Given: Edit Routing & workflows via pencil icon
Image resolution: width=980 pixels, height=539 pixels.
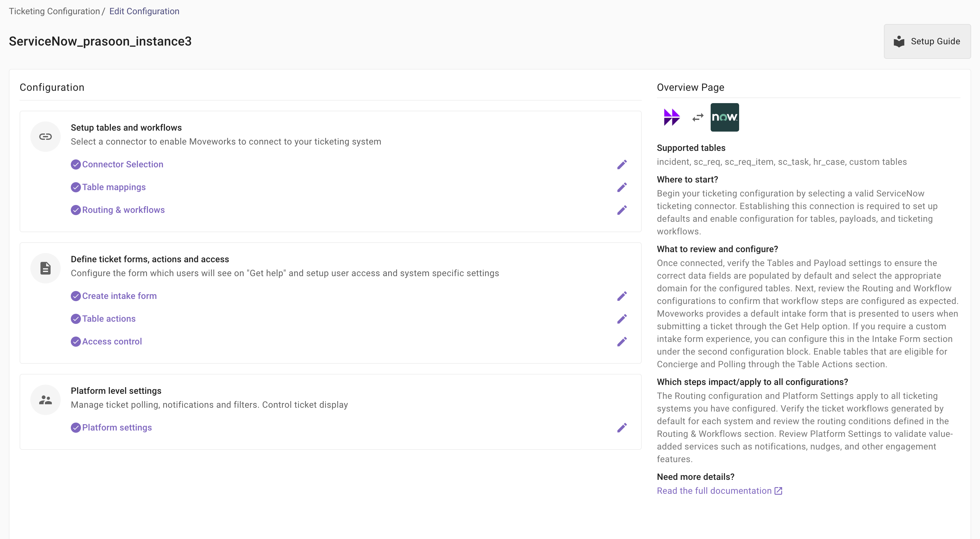Looking at the screenshot, I should [622, 210].
